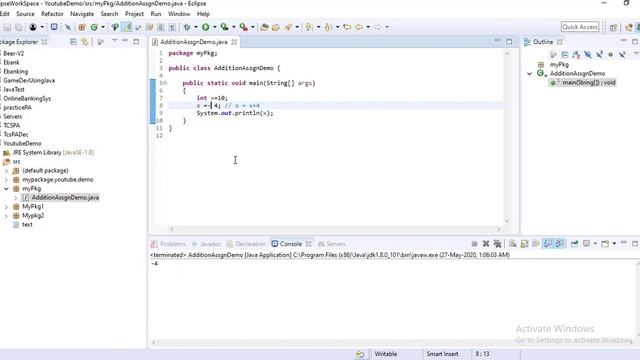Expand the (default package) node
640x360 pixels.
tap(6, 171)
